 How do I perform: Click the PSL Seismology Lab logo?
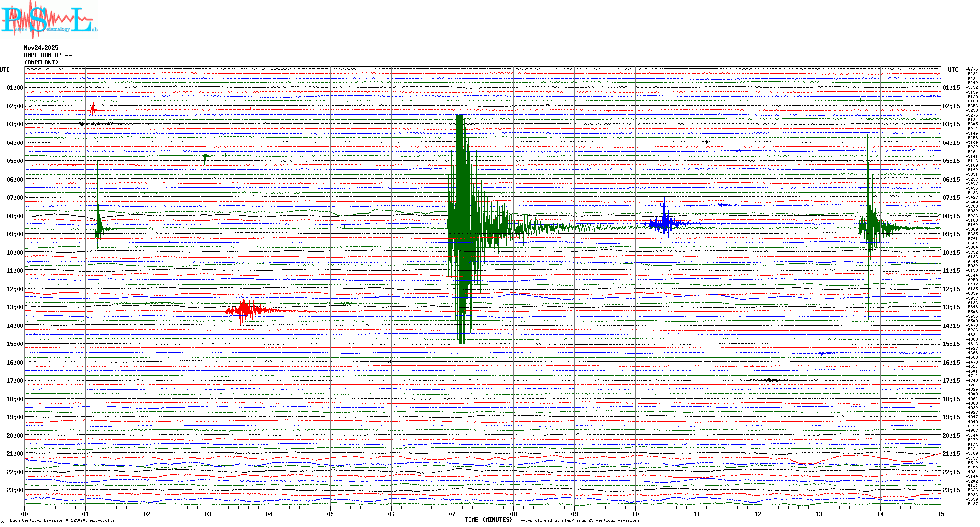tap(49, 20)
